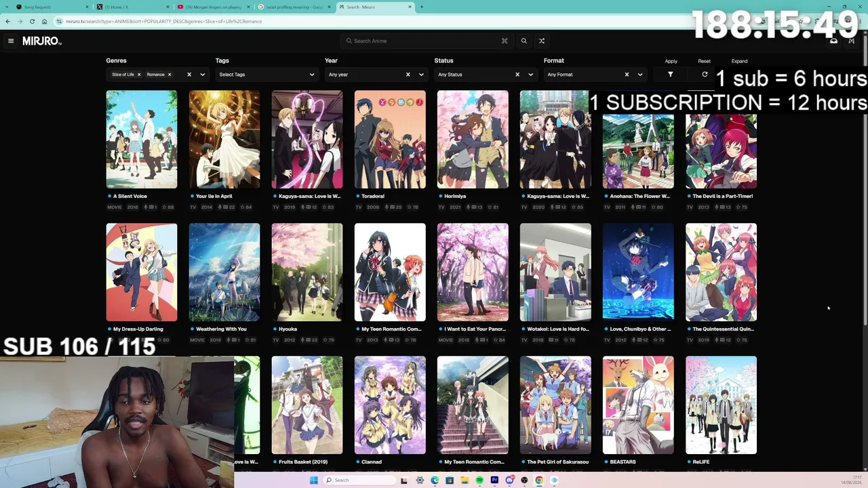Open the Clannad title link
The width and height of the screenshot is (868, 488).
(372, 462)
